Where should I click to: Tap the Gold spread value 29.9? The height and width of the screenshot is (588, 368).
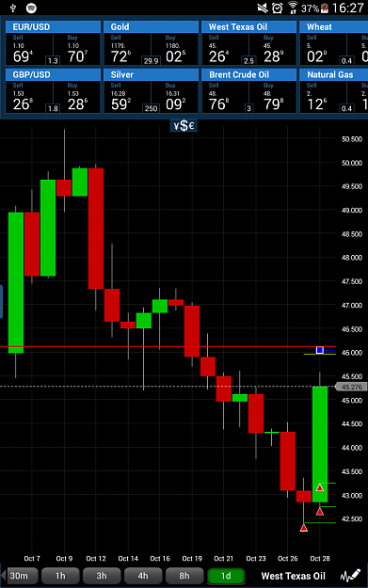[151, 61]
